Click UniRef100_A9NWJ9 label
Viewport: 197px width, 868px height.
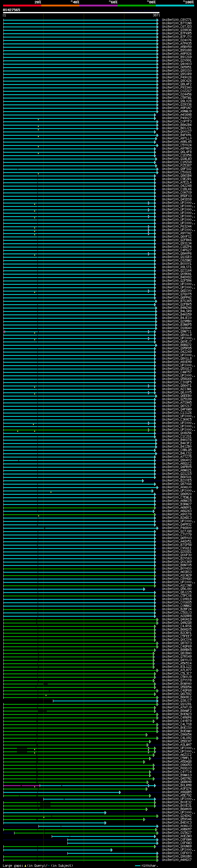[177, 111]
